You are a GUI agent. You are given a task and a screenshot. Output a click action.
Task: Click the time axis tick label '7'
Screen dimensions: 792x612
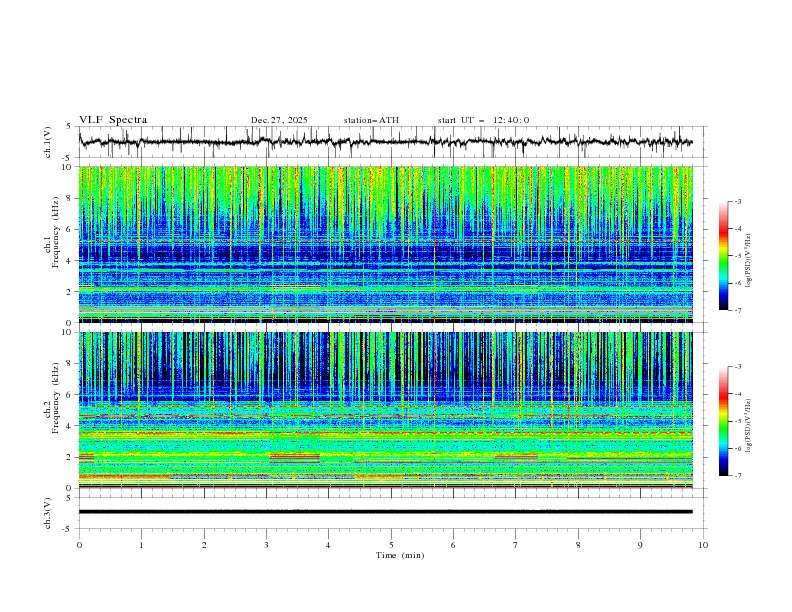(516, 545)
